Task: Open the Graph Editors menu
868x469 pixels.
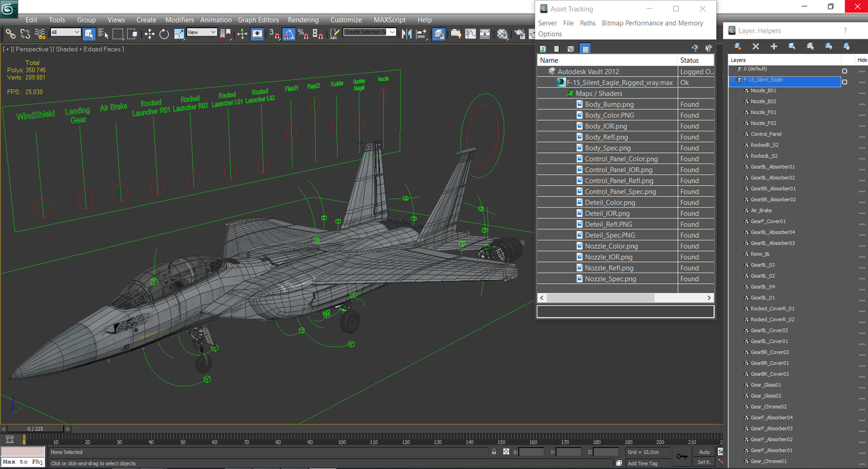Action: pyautogui.click(x=258, y=20)
